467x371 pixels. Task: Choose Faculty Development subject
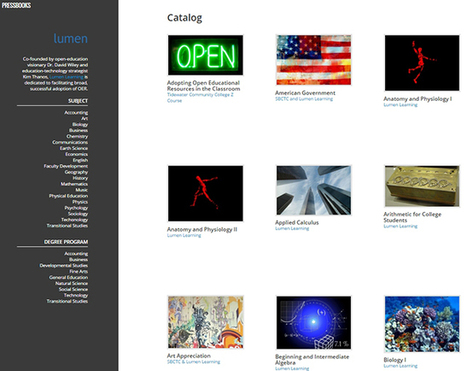click(x=66, y=166)
